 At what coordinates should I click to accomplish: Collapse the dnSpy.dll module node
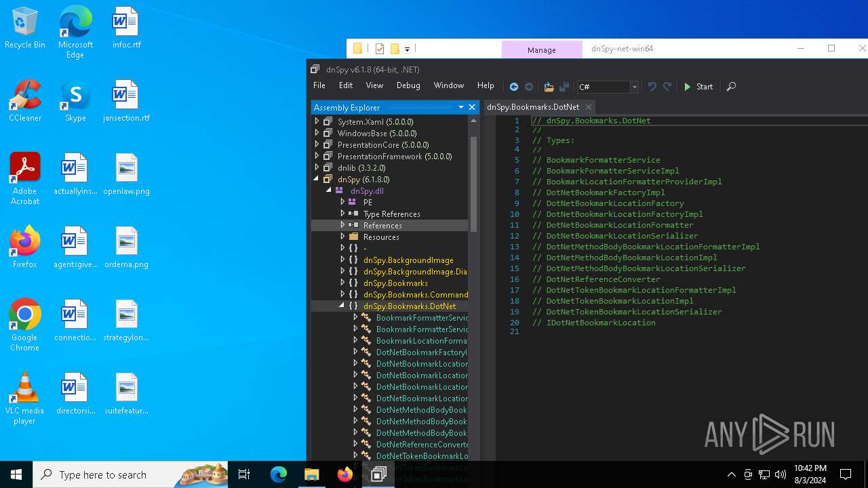[x=329, y=191]
